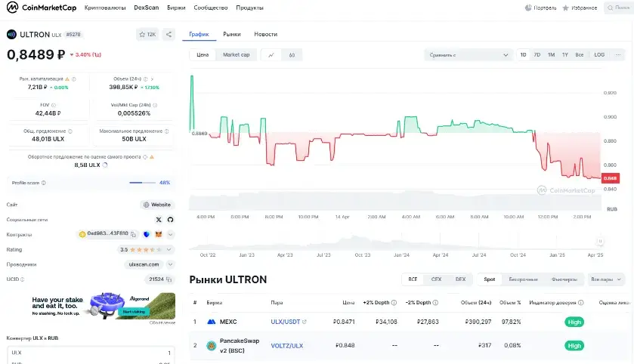This screenshot has height=364, width=634.
Task: Open ULTRON GitHub repository icon
Action: click(170, 220)
